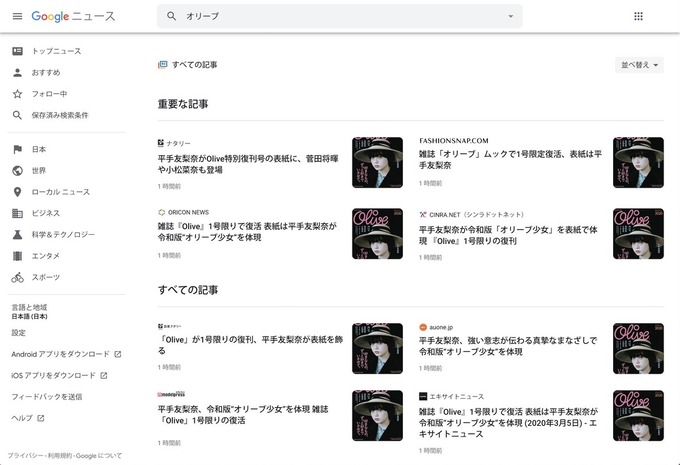Open modelpress article about 令和版オリーブ少女
This screenshot has width=680, height=465.
pos(243,415)
